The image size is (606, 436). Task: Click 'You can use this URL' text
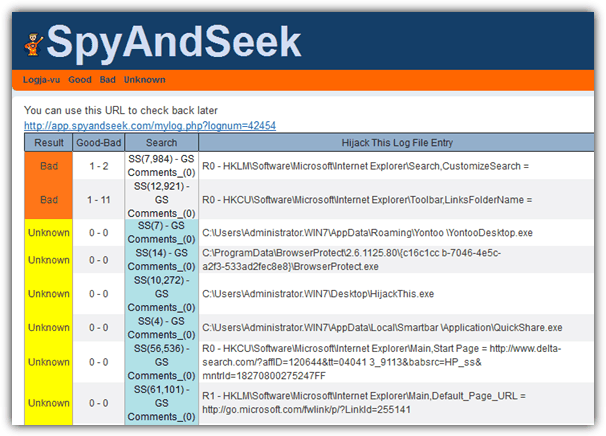coord(121,111)
